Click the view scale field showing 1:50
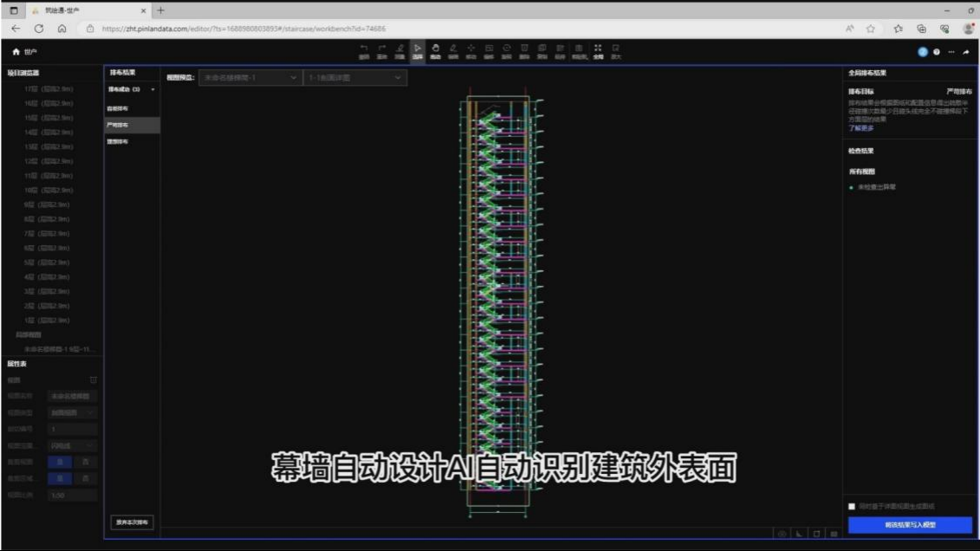This screenshot has width=980, height=551. [73, 495]
